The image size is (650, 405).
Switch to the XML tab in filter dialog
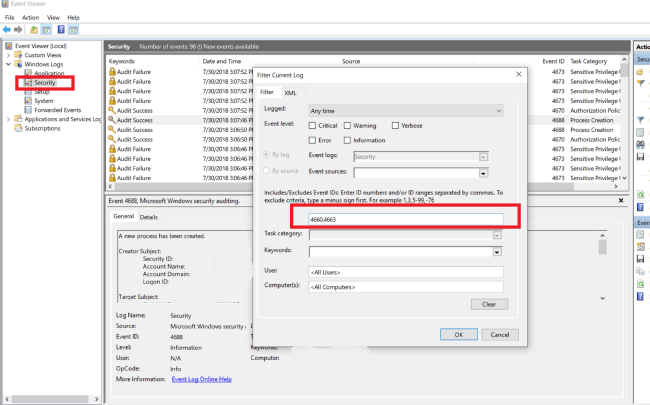pos(291,93)
